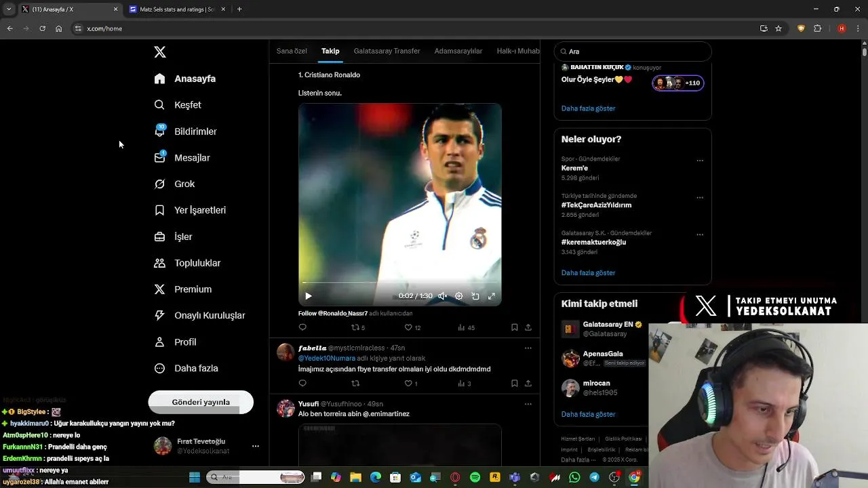Open WhatsApp from taskbar
The image size is (868, 488).
575,477
